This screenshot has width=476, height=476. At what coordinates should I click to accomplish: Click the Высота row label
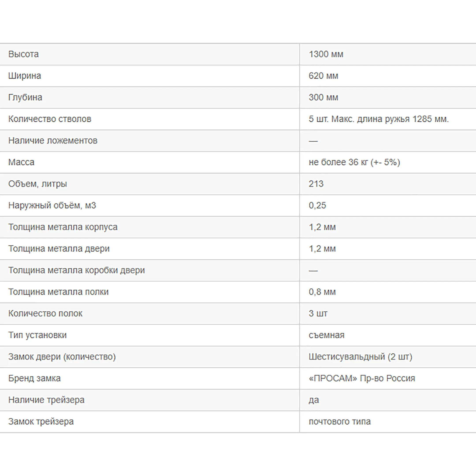pyautogui.click(x=23, y=54)
